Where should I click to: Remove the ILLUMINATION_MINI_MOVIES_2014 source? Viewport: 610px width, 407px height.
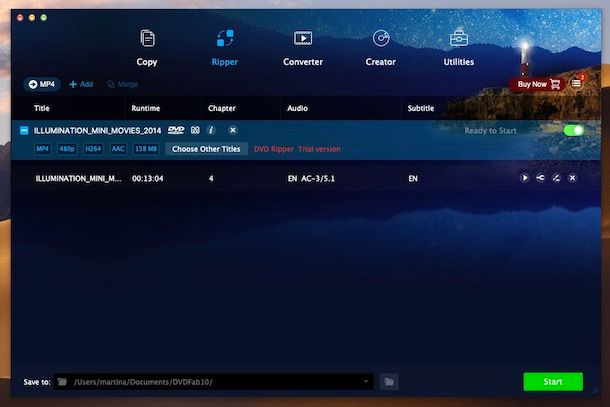(x=233, y=130)
